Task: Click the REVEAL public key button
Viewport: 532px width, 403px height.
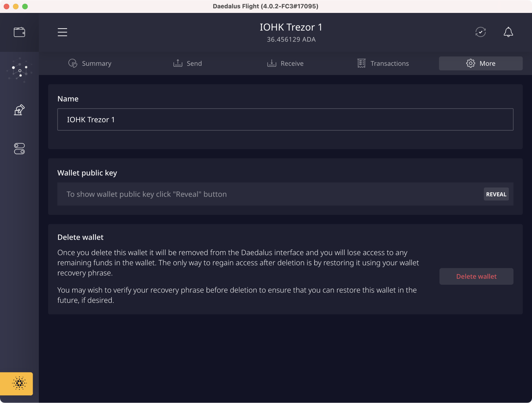Action: click(496, 194)
